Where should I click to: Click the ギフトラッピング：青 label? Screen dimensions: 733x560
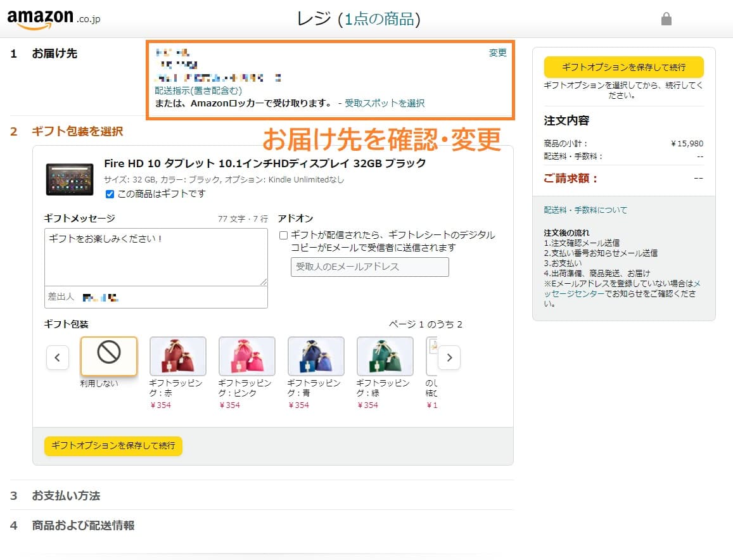click(314, 388)
